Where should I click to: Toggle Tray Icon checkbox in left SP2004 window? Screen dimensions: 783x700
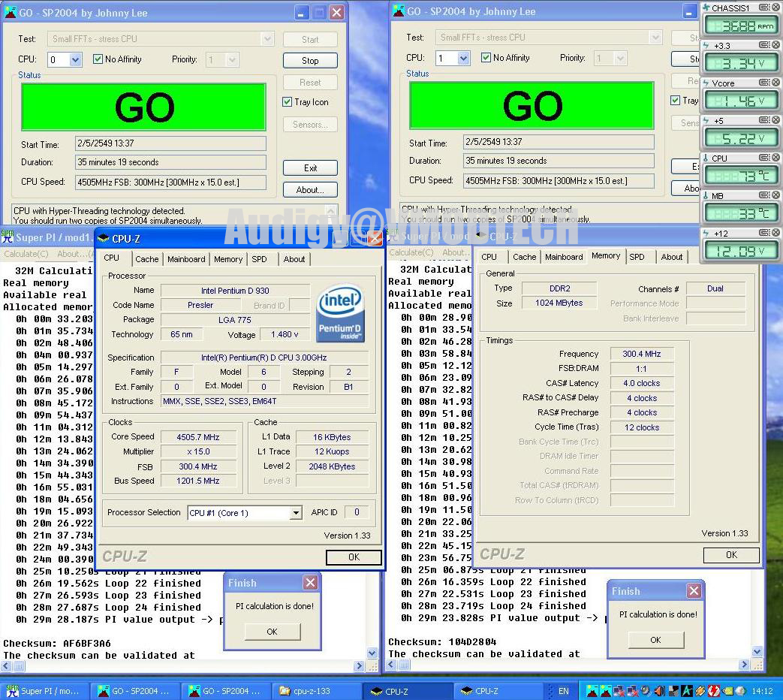point(287,102)
